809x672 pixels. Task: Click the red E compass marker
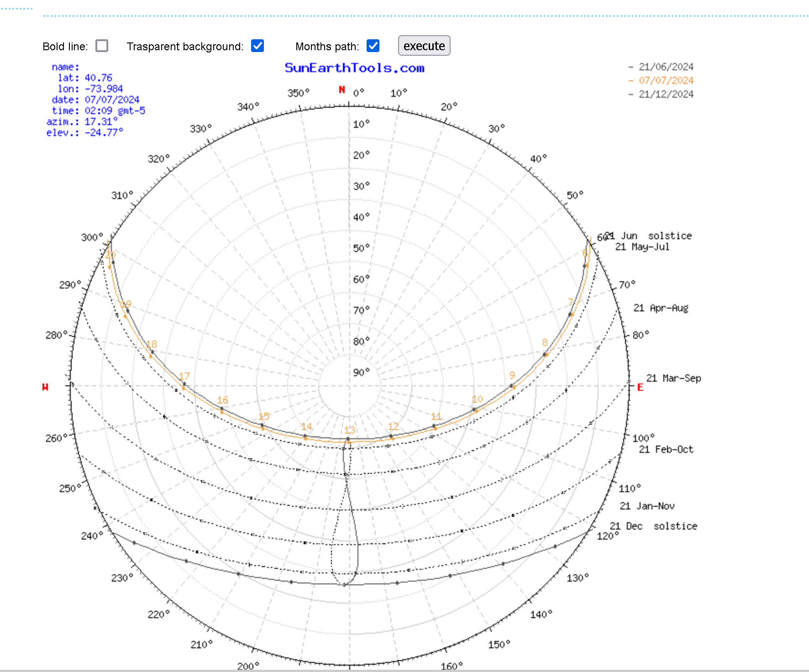pos(640,387)
